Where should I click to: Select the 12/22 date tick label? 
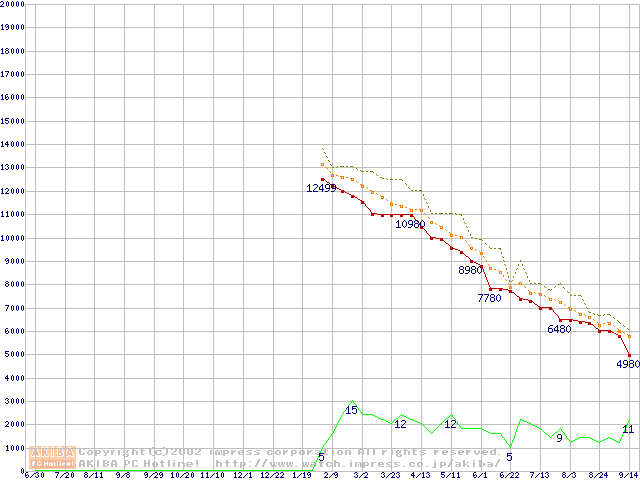point(272,476)
